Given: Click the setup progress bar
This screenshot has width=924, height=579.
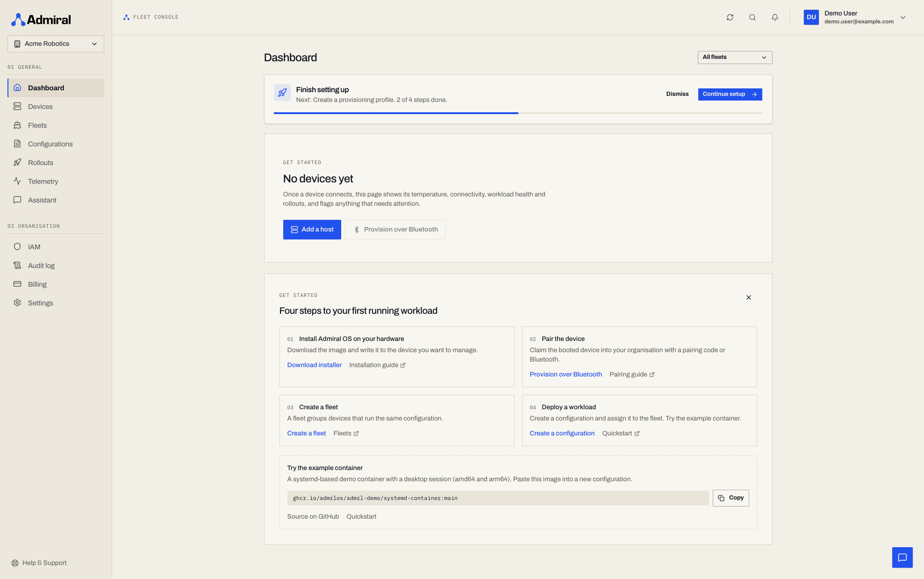Looking at the screenshot, I should click(x=518, y=113).
